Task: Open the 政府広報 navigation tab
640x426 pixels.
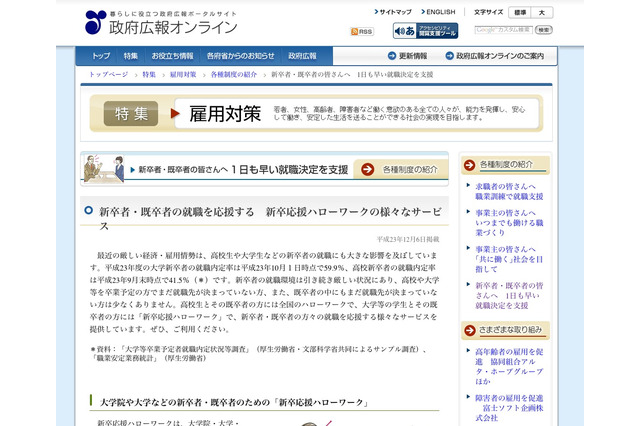Action: (x=302, y=56)
